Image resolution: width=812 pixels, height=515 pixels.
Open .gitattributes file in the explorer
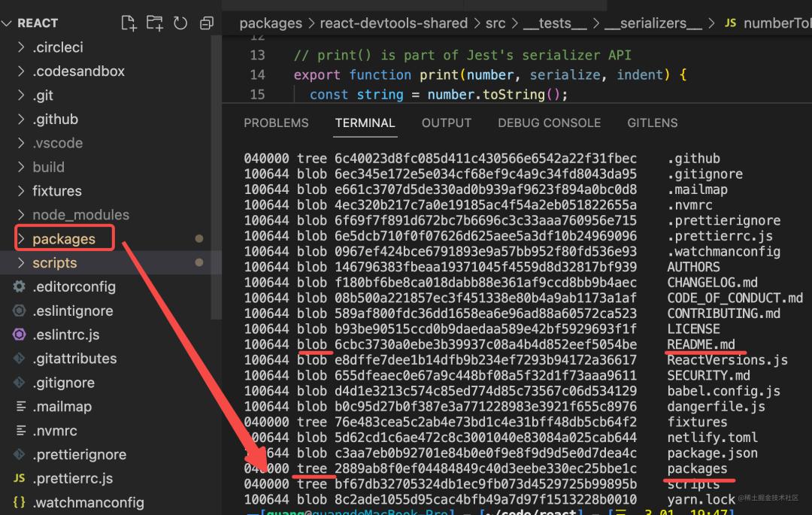[x=74, y=358]
